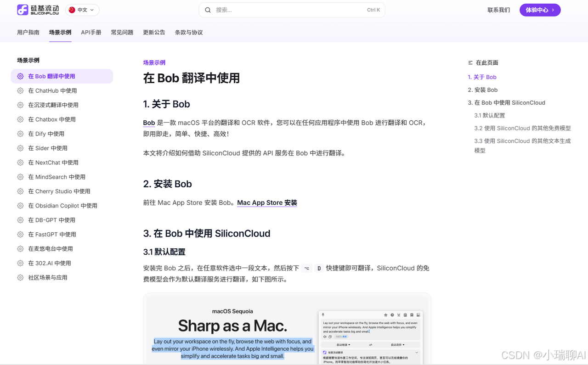This screenshot has height=365, width=588.
Task: Open the API手册 tab
Action: 91,33
